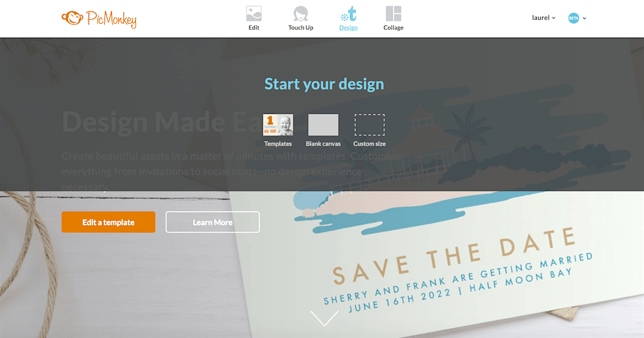
Task: Select the Templates text label
Action: [278, 144]
